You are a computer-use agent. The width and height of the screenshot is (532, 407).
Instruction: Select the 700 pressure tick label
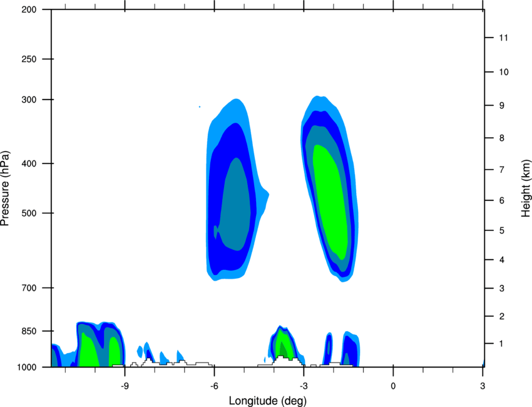(x=29, y=288)
